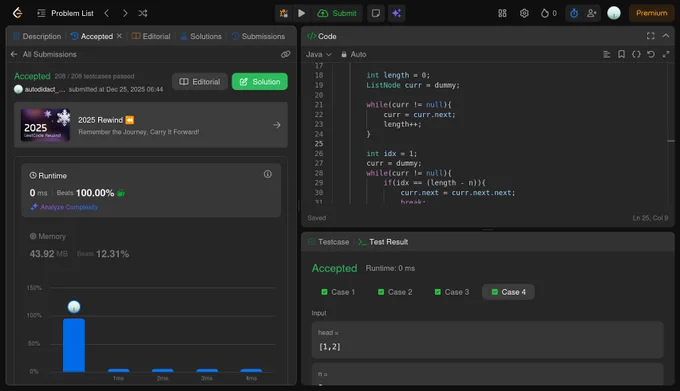This screenshot has height=391, width=680.
Task: Click the editor vertical scrollbar marker
Action: pos(671,141)
